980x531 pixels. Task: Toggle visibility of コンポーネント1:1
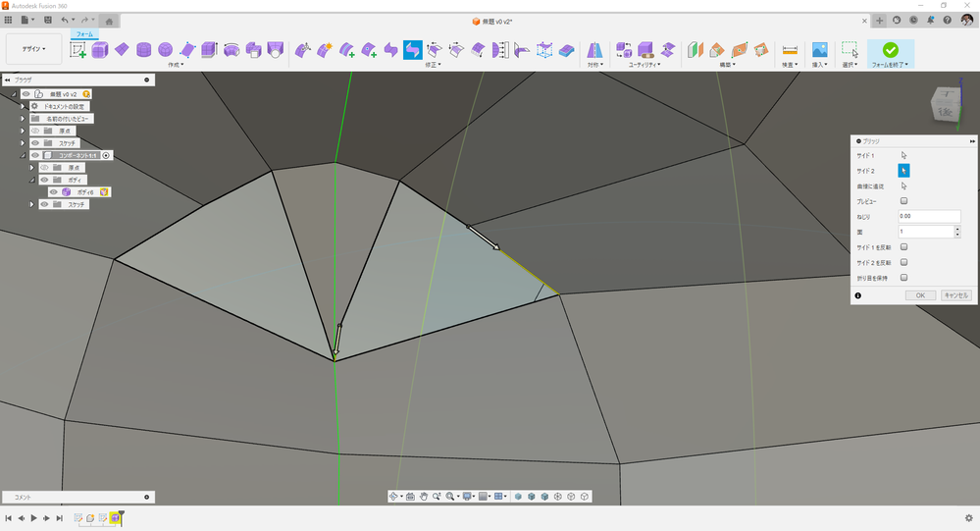[35, 155]
